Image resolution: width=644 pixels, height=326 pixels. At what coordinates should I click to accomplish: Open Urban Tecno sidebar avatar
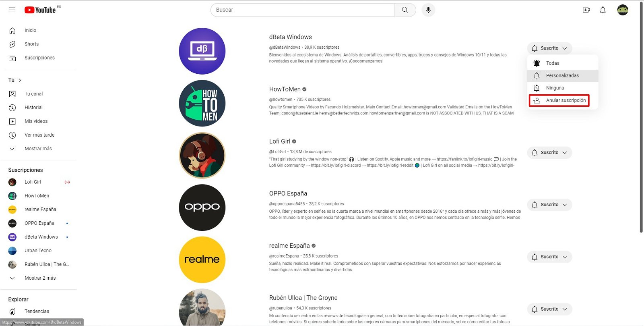[x=12, y=251]
